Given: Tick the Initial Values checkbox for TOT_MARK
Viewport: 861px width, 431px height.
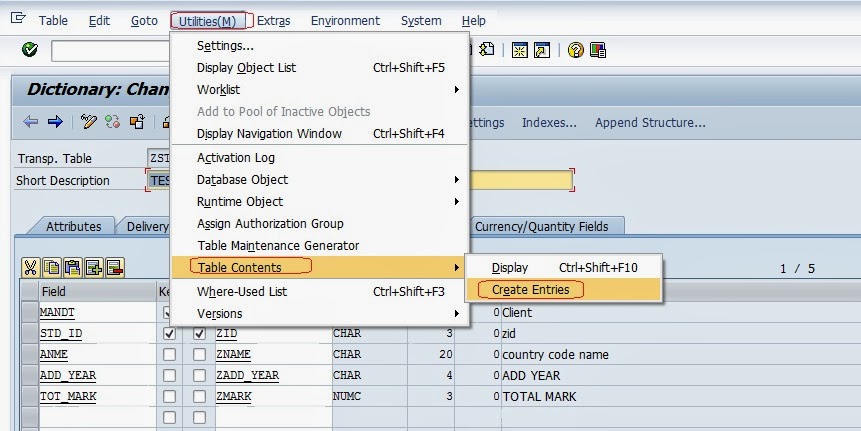Looking at the screenshot, I should (x=200, y=397).
